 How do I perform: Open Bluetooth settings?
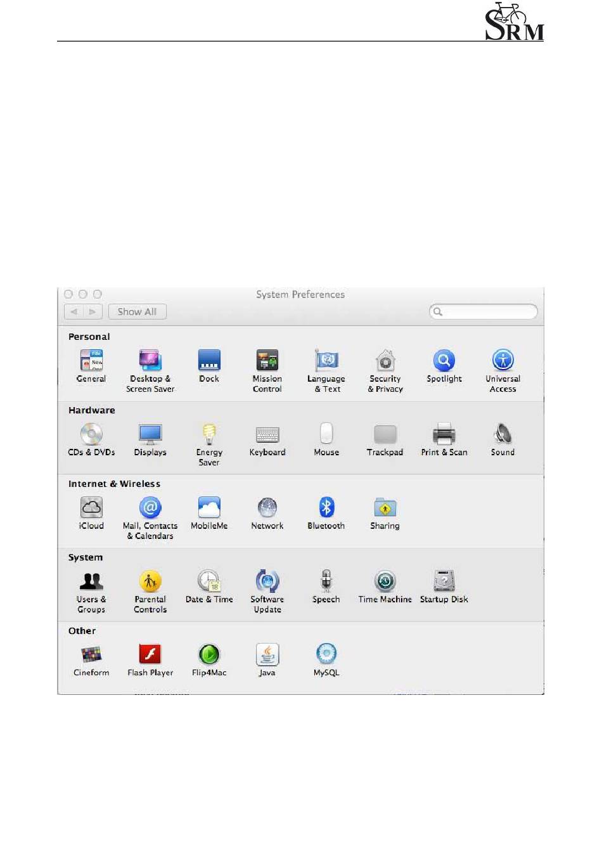[x=326, y=513]
